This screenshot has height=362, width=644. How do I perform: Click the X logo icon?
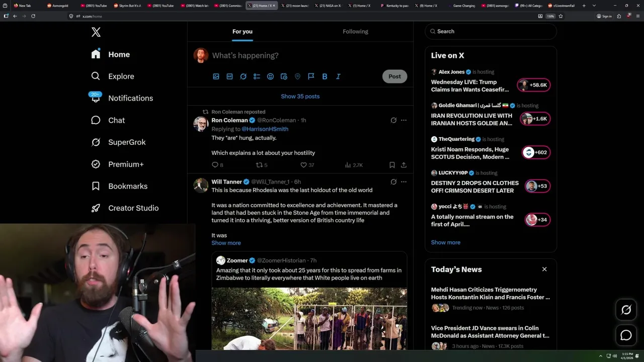(96, 32)
